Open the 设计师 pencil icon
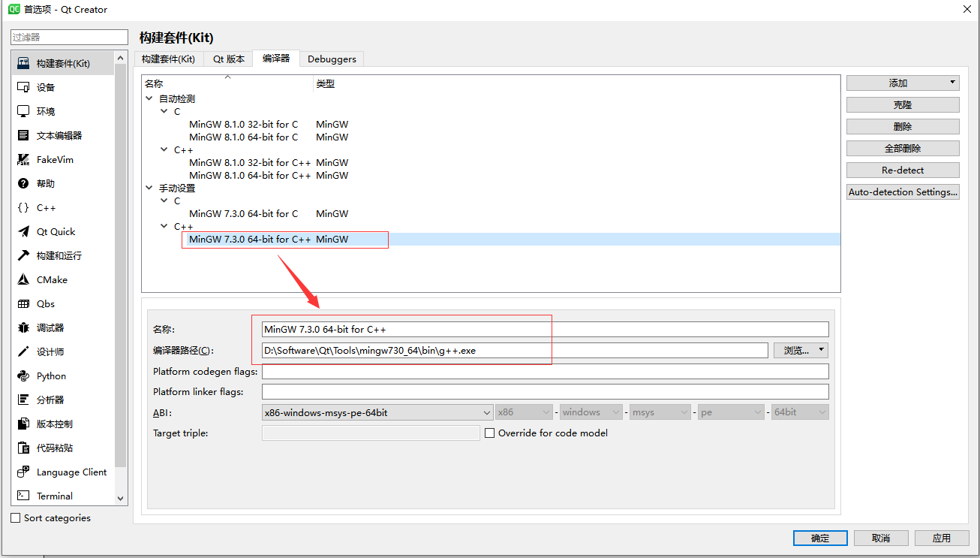 click(23, 351)
